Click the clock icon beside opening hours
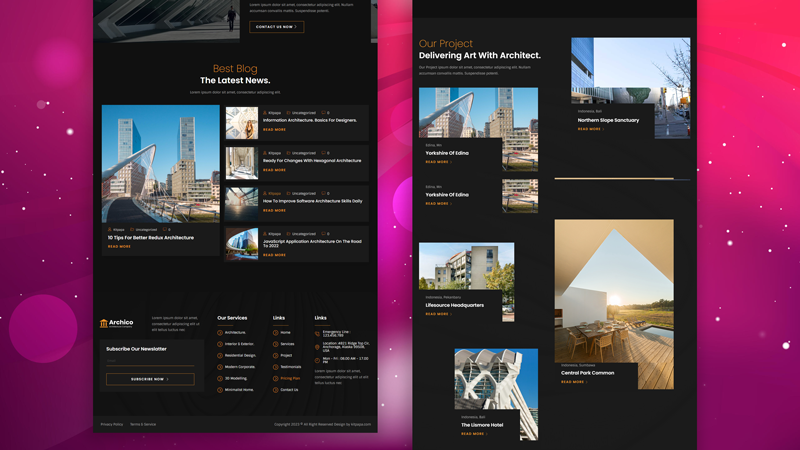The image size is (800, 450). click(318, 359)
